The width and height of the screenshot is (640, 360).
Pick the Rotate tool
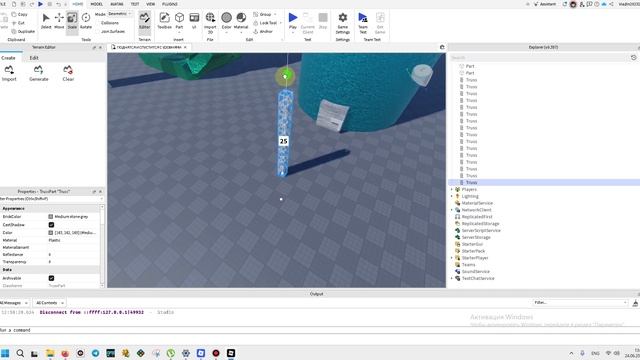pos(86,21)
